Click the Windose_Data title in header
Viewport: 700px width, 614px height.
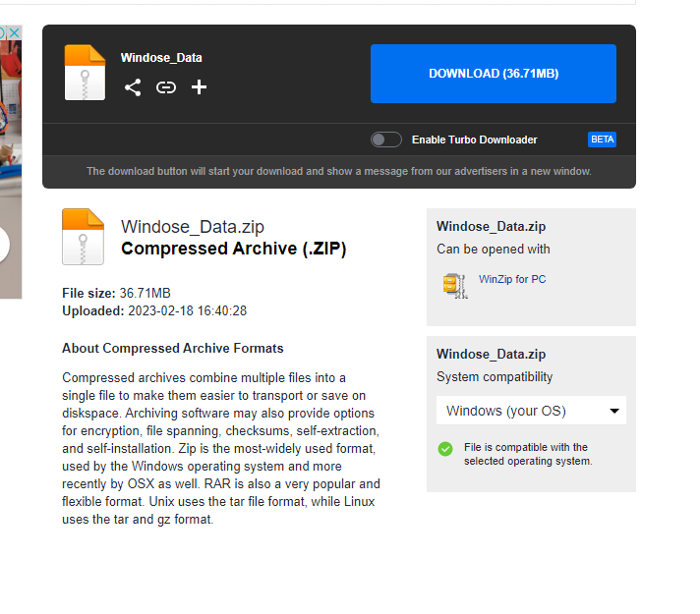[161, 58]
